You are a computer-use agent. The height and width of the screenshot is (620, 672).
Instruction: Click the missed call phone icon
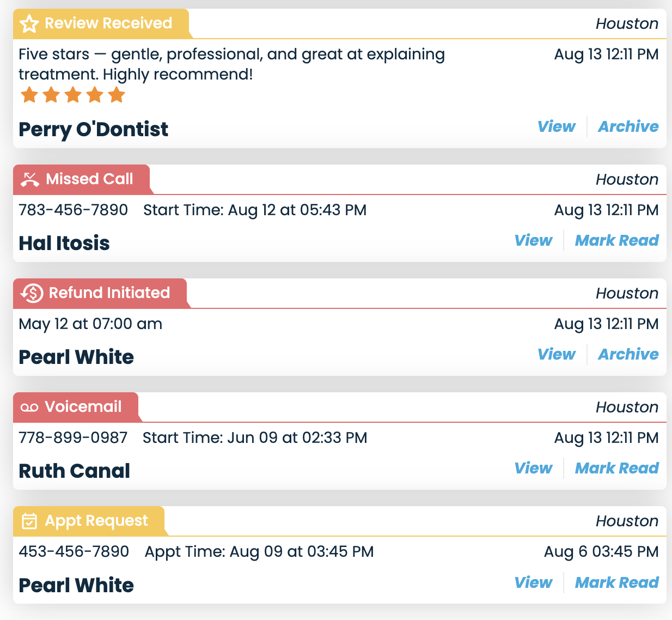(30, 179)
